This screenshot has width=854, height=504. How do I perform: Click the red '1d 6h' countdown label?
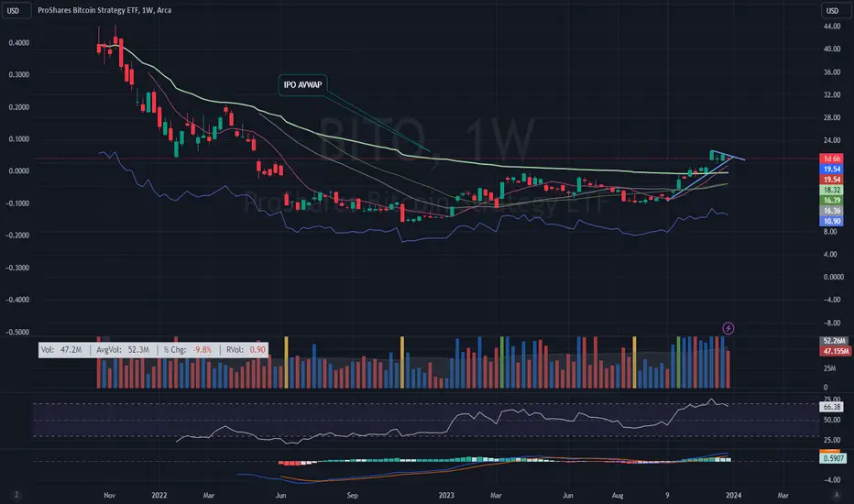click(x=831, y=159)
